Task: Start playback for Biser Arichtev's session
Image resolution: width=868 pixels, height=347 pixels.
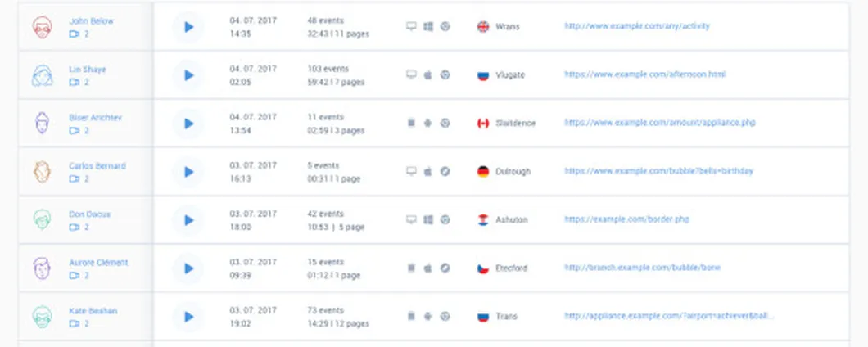Action: (x=188, y=124)
